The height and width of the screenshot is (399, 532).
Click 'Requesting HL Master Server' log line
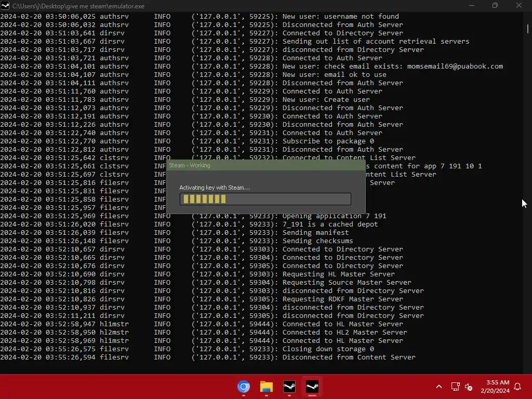point(339,274)
